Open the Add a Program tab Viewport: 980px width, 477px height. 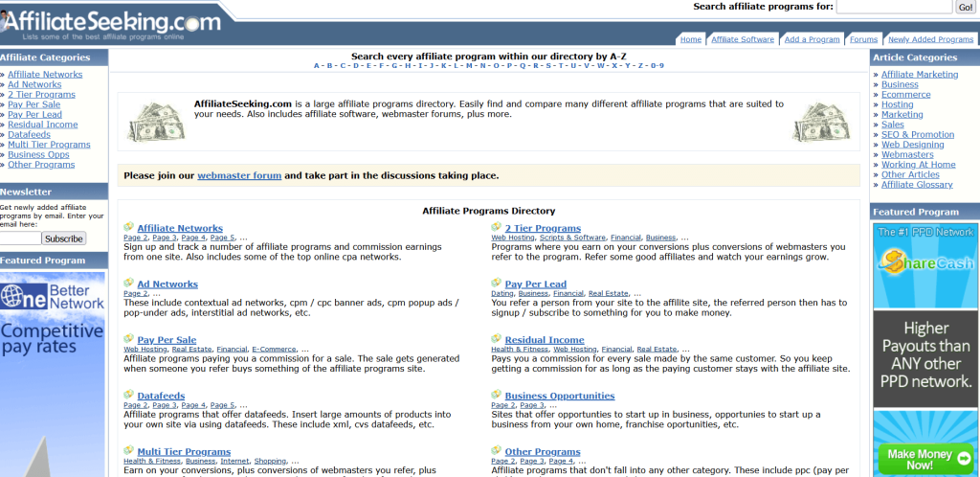812,39
